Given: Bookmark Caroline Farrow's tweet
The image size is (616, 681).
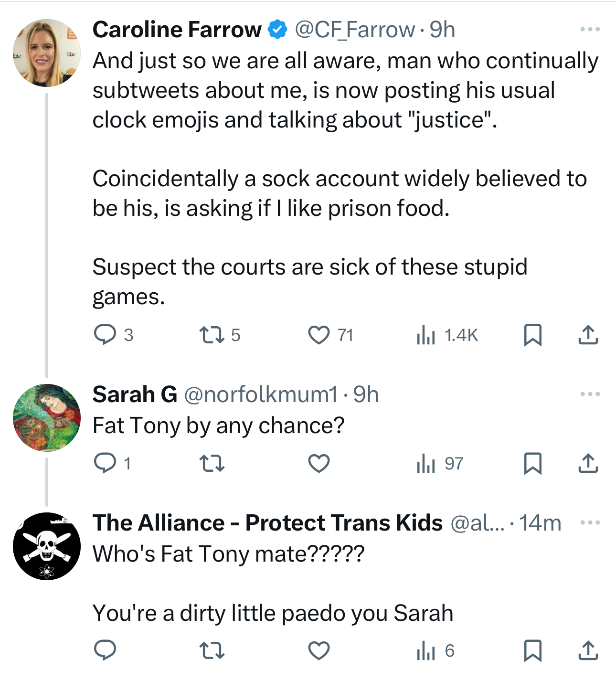Looking at the screenshot, I should point(532,335).
